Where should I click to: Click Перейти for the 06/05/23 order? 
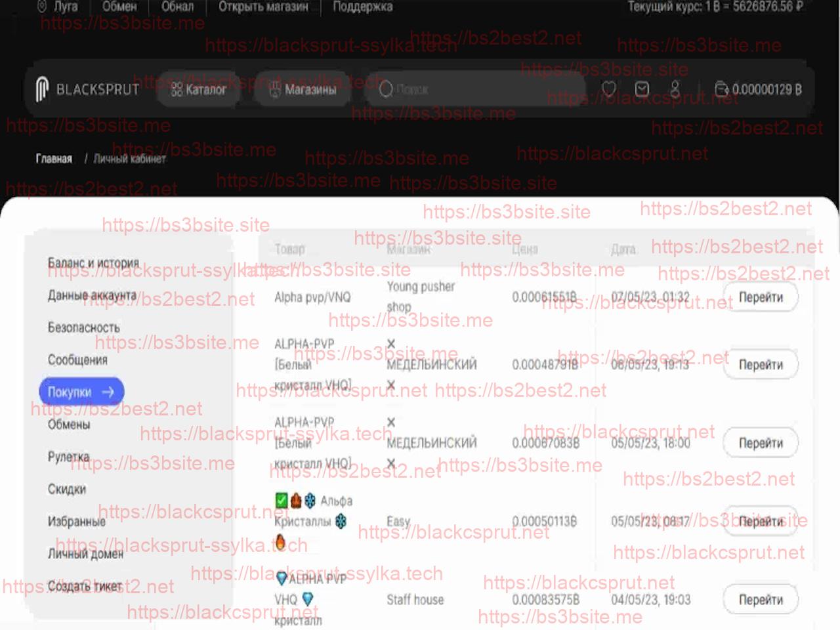click(x=761, y=365)
